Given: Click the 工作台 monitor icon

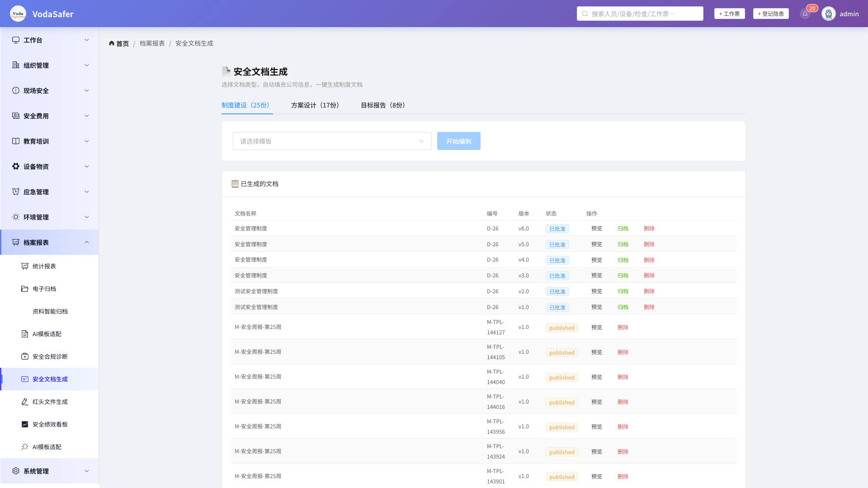Looking at the screenshot, I should click(16, 40).
